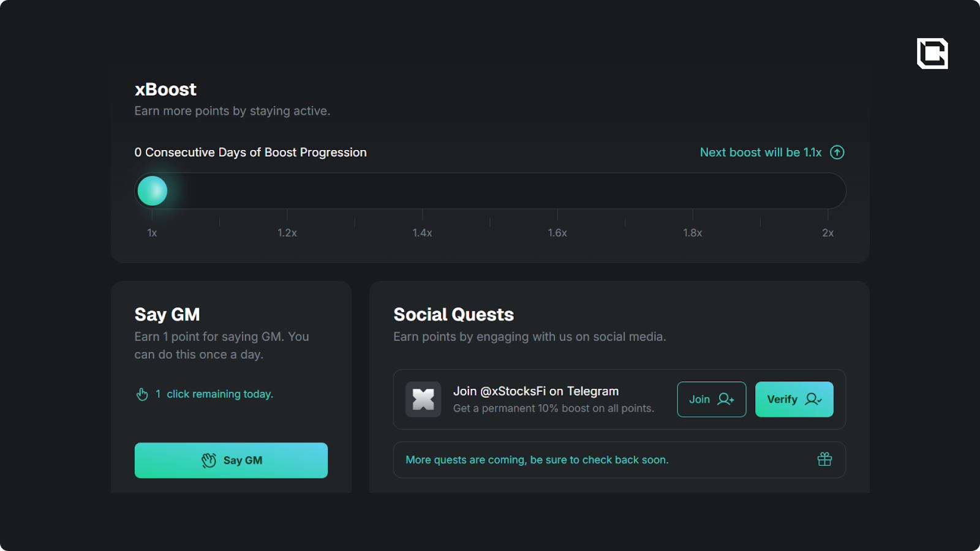Image resolution: width=980 pixels, height=551 pixels.
Task: Click "More quests are coming" notice
Action: (537, 460)
